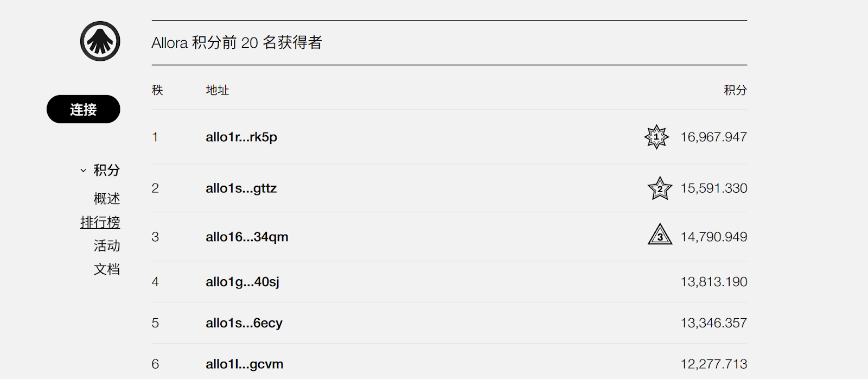Open 文档 docs link

(x=106, y=269)
